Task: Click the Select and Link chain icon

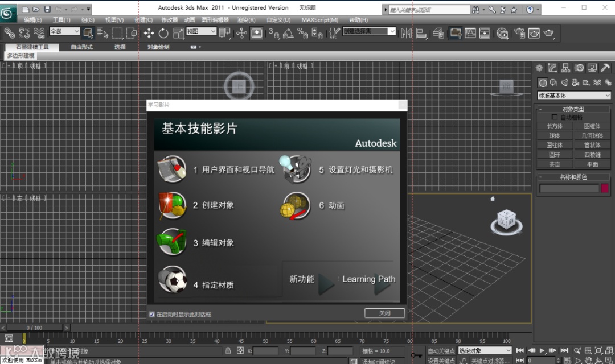Action: tap(10, 34)
